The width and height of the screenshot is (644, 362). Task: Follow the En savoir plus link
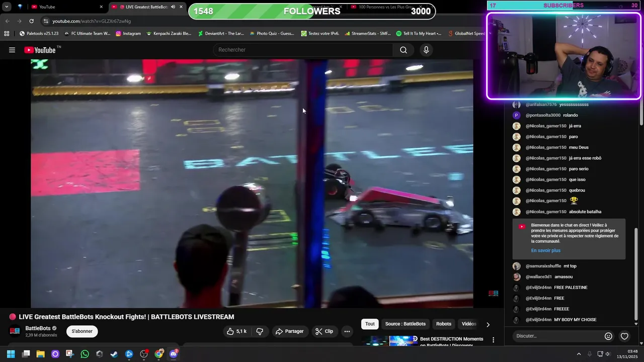click(545, 250)
